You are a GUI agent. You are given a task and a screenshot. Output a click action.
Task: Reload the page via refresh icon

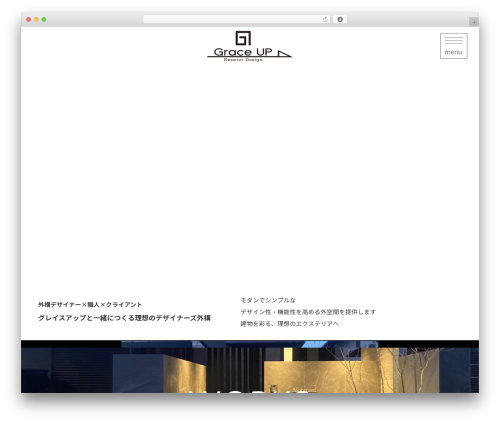(x=325, y=20)
